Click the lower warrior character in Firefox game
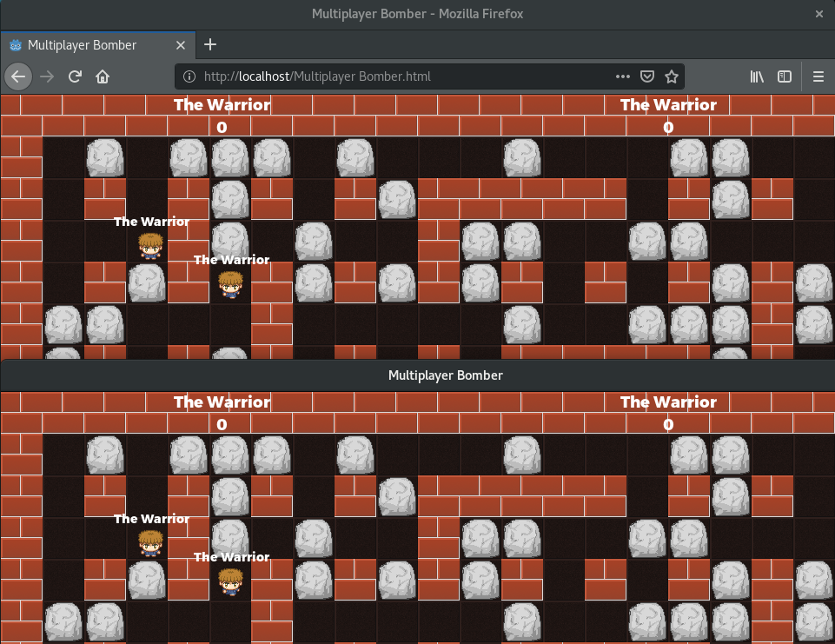This screenshot has width=835, height=644. (x=230, y=284)
